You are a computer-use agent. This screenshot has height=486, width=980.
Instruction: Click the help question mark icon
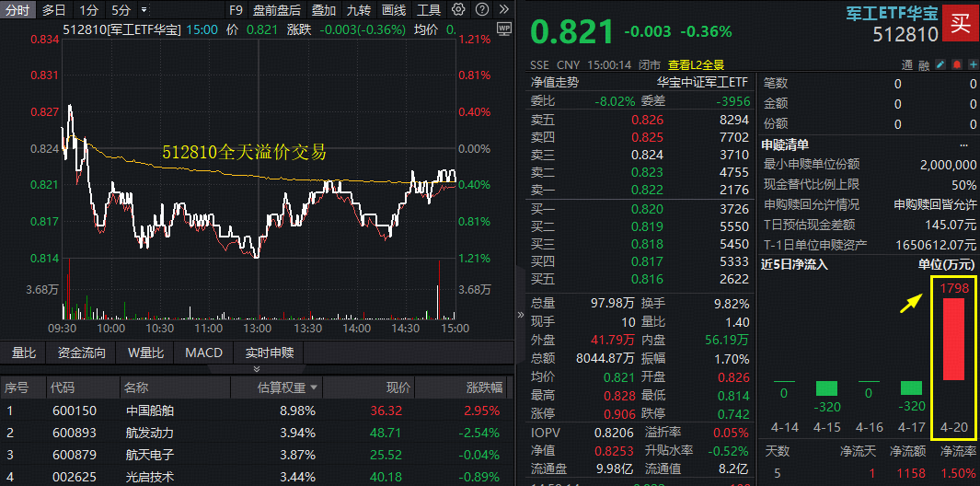tap(482, 10)
